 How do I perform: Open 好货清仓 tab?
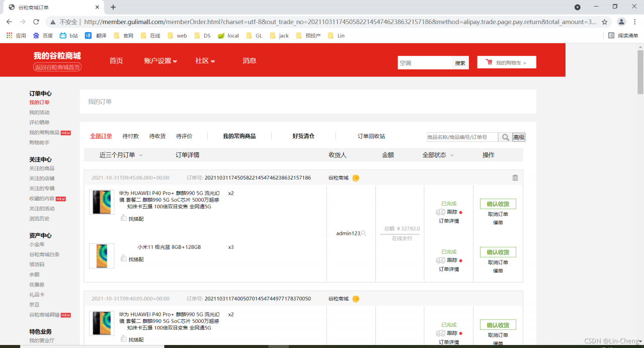click(303, 136)
